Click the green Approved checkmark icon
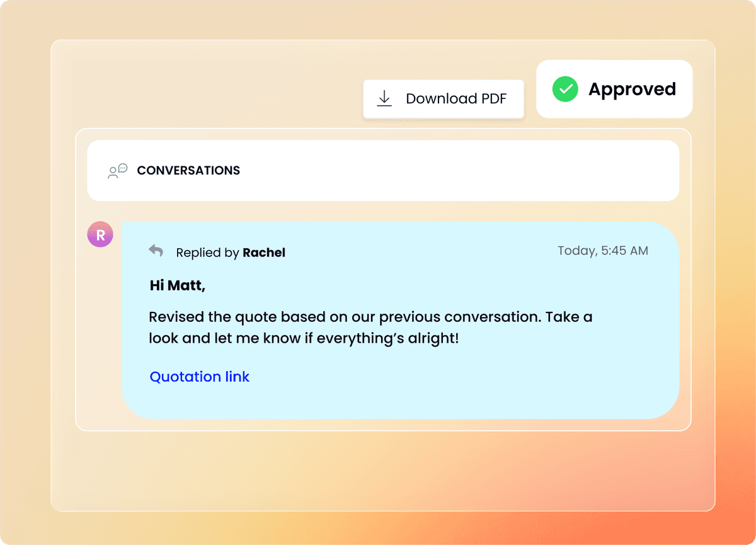Viewport: 756px width, 545px height. (565, 89)
